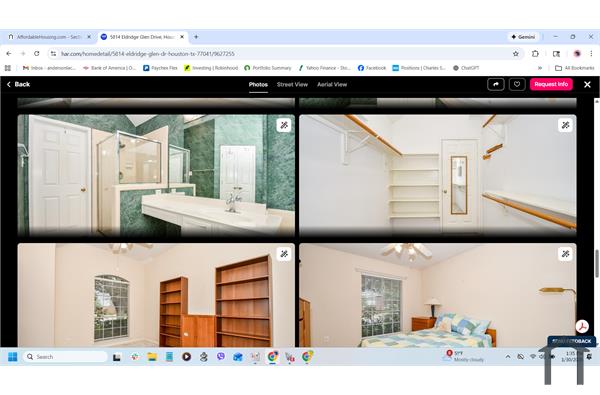This screenshot has width=600, height=395.
Task: Click the share arrow icon
Action: [x=496, y=84]
